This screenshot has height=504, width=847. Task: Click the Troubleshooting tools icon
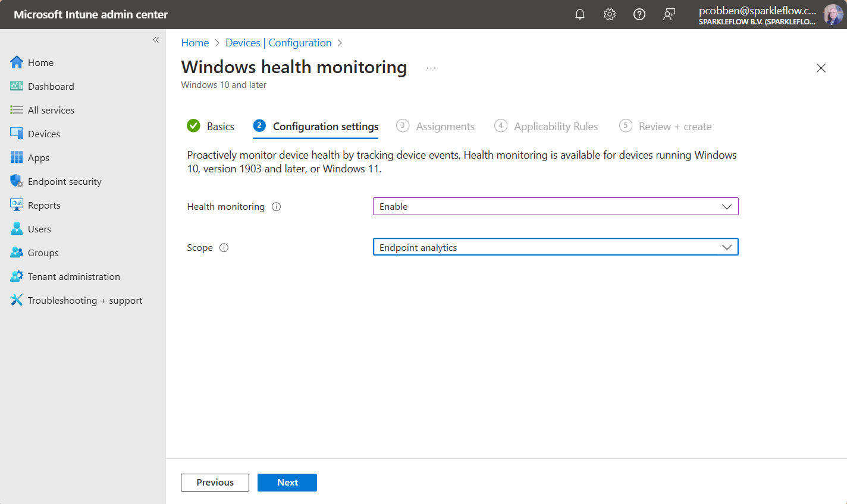[x=17, y=300]
